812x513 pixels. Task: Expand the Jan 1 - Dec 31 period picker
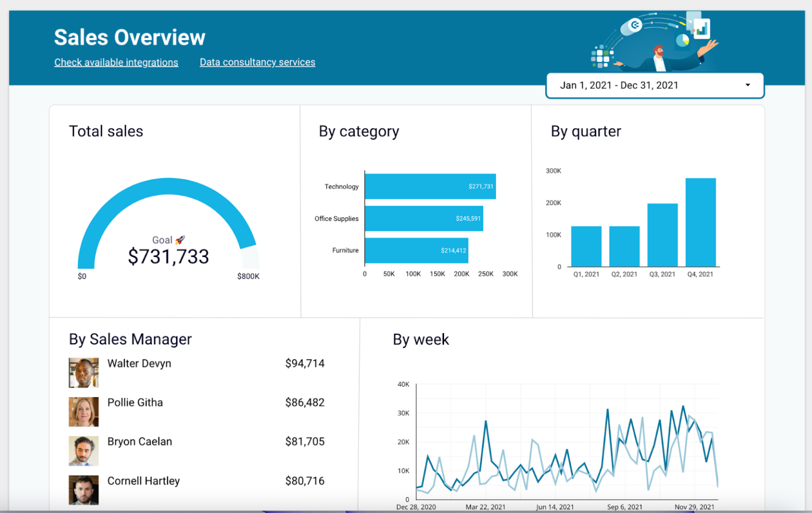click(x=654, y=85)
